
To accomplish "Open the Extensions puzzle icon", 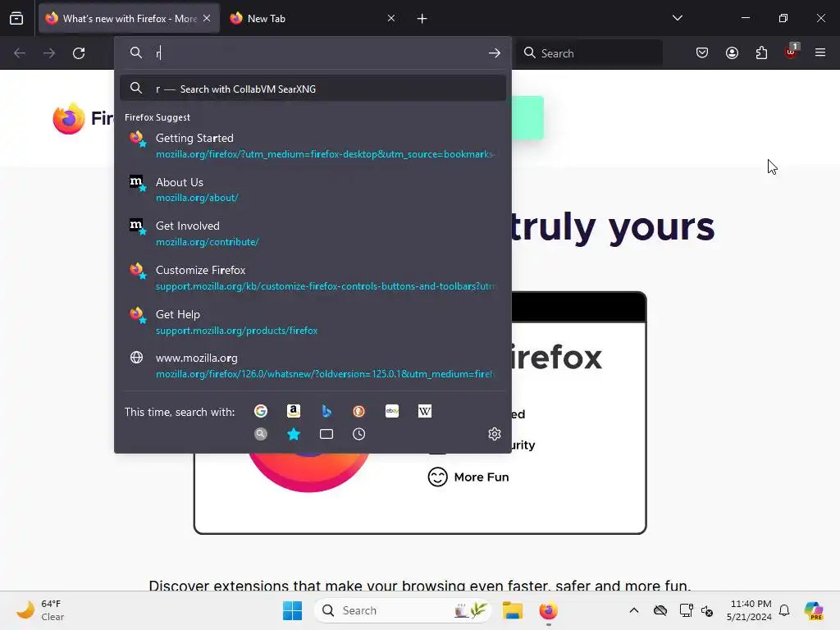I will pyautogui.click(x=761, y=53).
